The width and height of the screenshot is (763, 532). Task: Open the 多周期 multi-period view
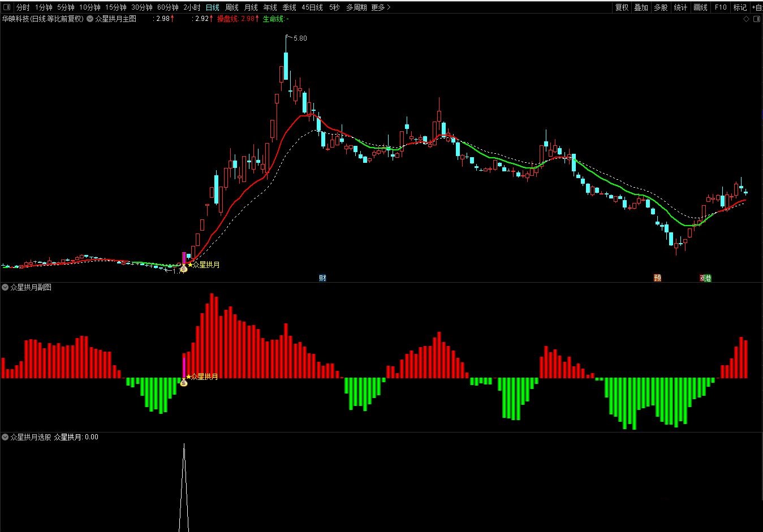(x=356, y=7)
